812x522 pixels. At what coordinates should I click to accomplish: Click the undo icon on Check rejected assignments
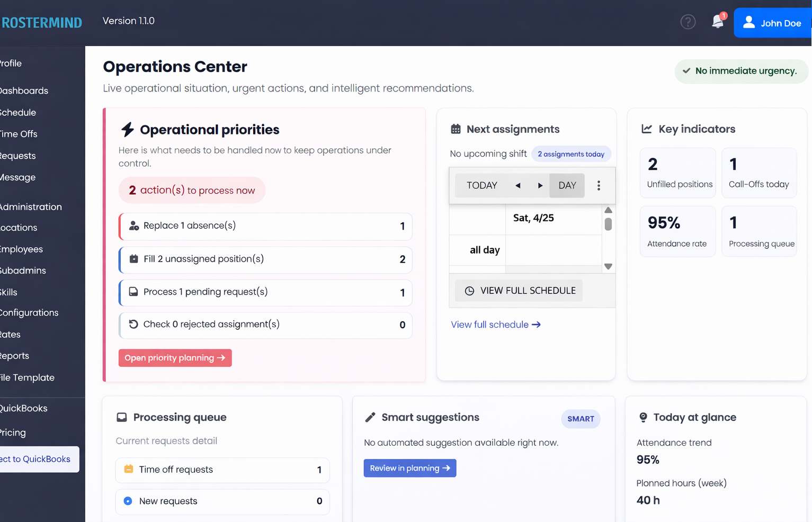(133, 324)
